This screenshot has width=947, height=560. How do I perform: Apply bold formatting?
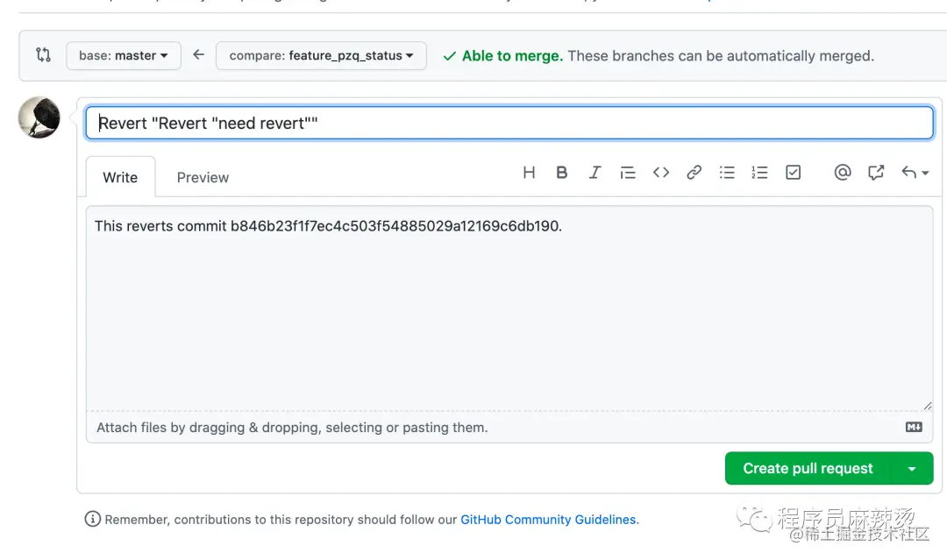[x=562, y=173]
